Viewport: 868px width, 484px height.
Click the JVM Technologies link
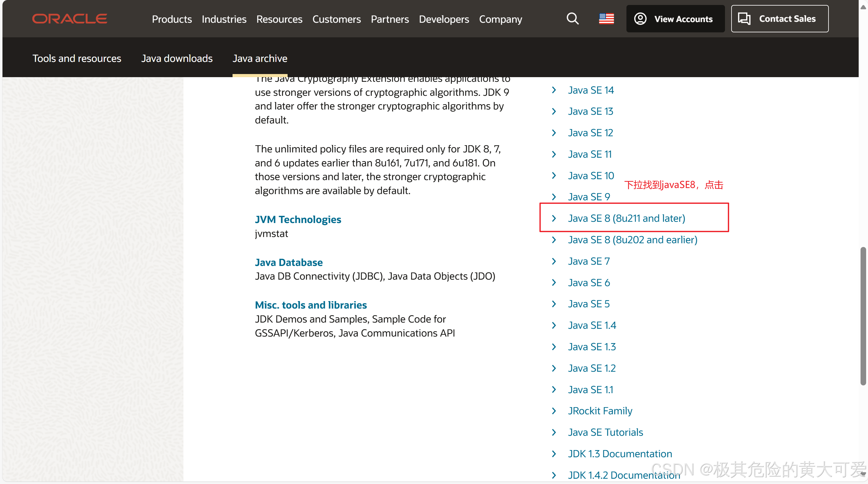pyautogui.click(x=298, y=219)
